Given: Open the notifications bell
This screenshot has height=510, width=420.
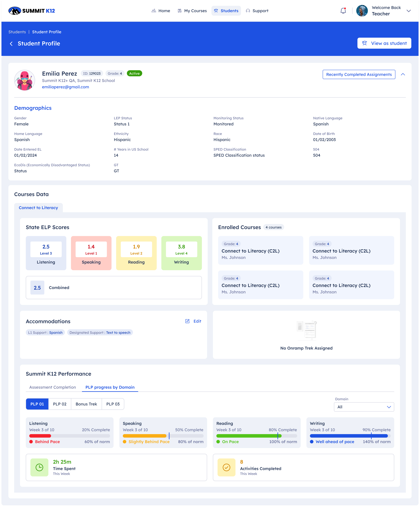Looking at the screenshot, I should click(x=343, y=11).
